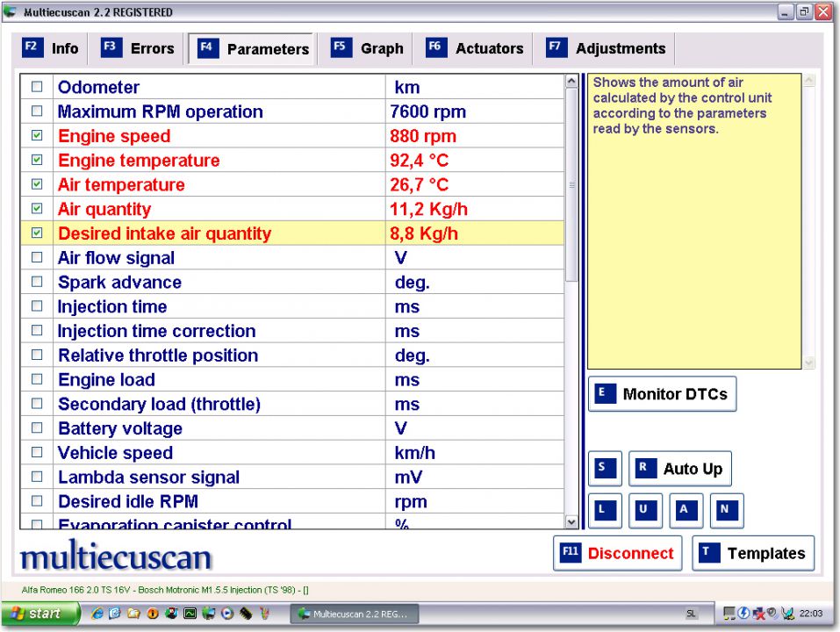Open Internet Explorer from the quick launch bar

pos(97,614)
